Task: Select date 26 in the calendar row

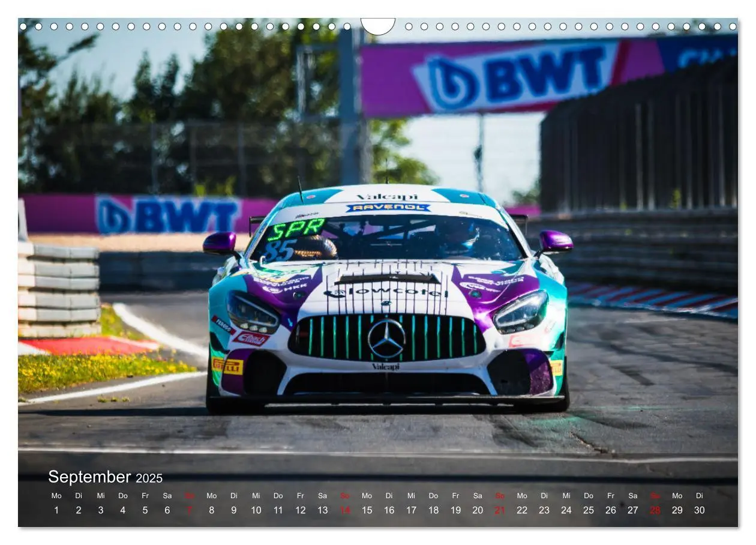Action: 611,510
